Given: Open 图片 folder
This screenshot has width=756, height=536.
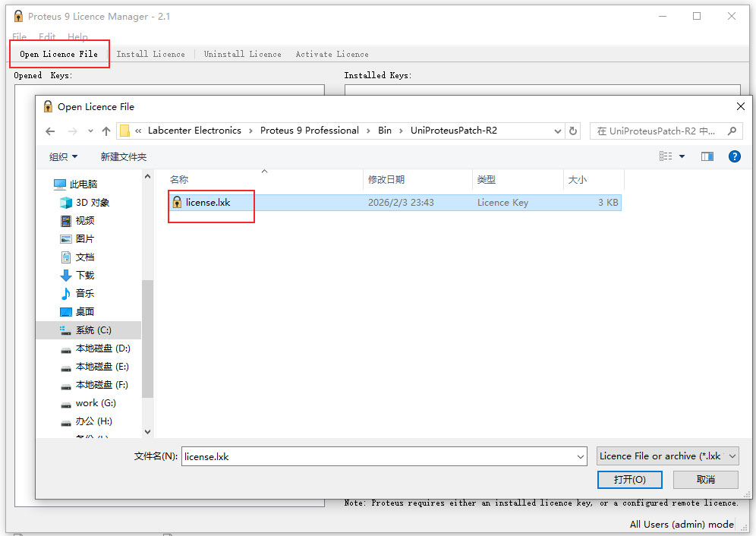Looking at the screenshot, I should pos(77,239).
